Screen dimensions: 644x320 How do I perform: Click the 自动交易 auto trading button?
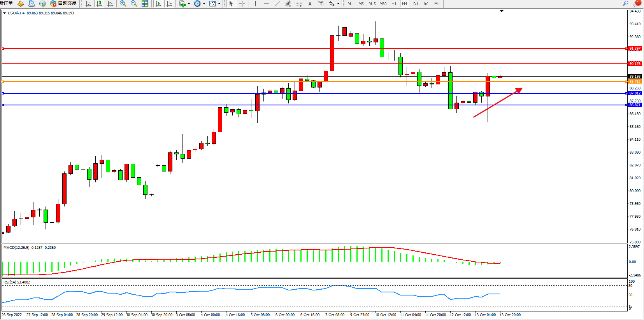[x=63, y=3]
